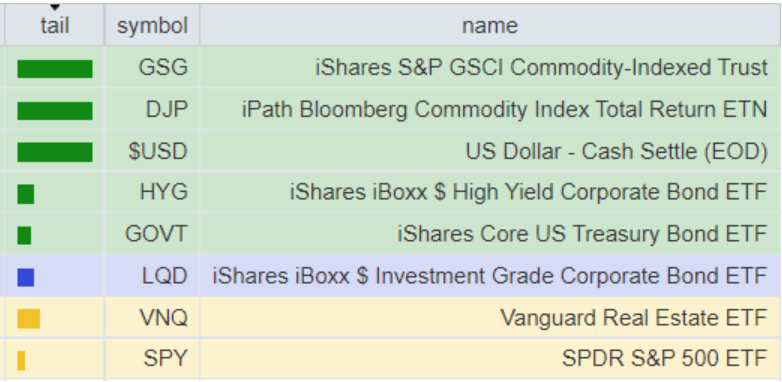Image resolution: width=782 pixels, height=382 pixels.
Task: Click the yellow tail bar for VNQ
Action: tap(28, 319)
